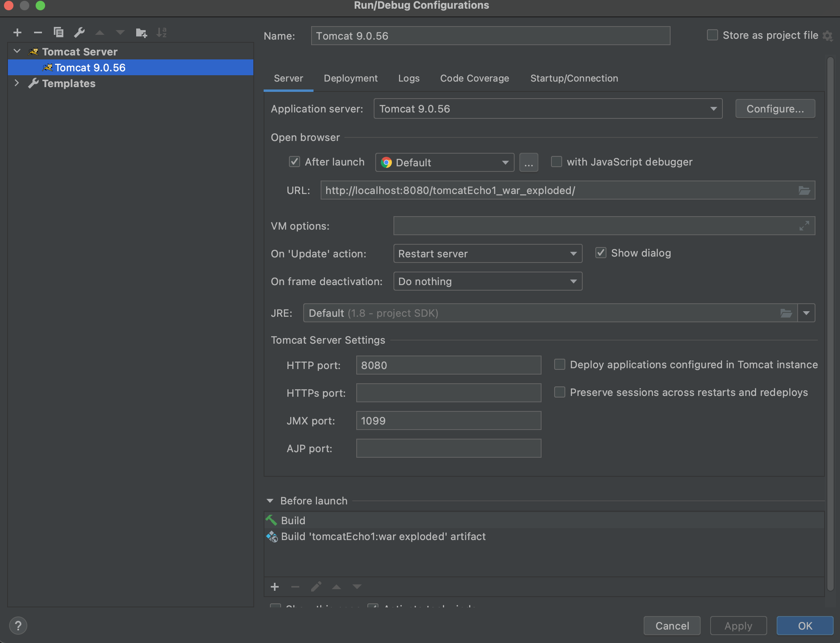Copy configuration icon in toolbar

click(59, 32)
